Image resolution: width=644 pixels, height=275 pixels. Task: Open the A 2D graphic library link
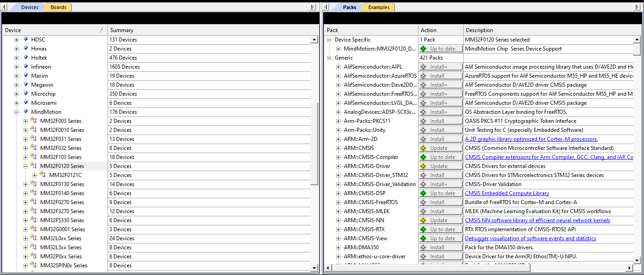(x=531, y=139)
